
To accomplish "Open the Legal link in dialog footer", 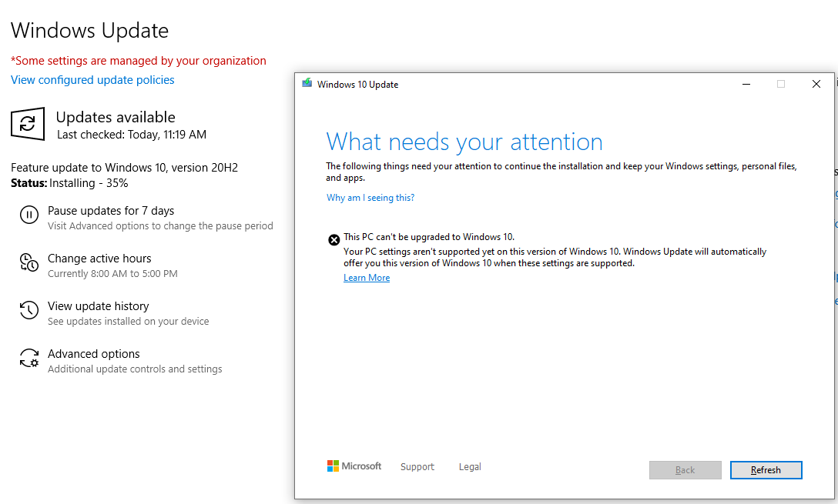I will pyautogui.click(x=470, y=466).
